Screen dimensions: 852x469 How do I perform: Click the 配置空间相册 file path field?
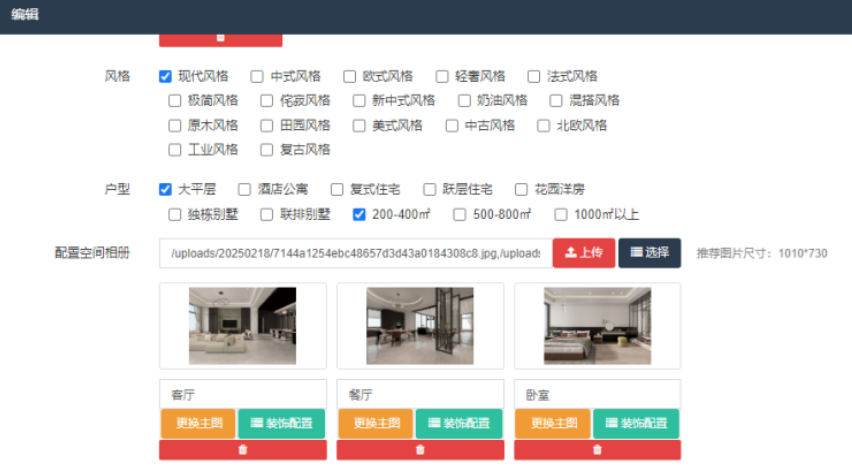tap(354, 254)
